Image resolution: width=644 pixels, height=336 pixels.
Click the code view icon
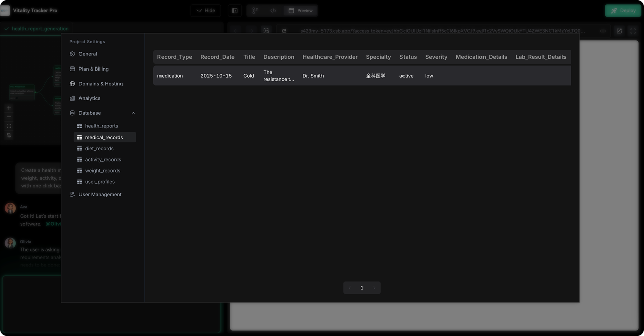pos(273,10)
